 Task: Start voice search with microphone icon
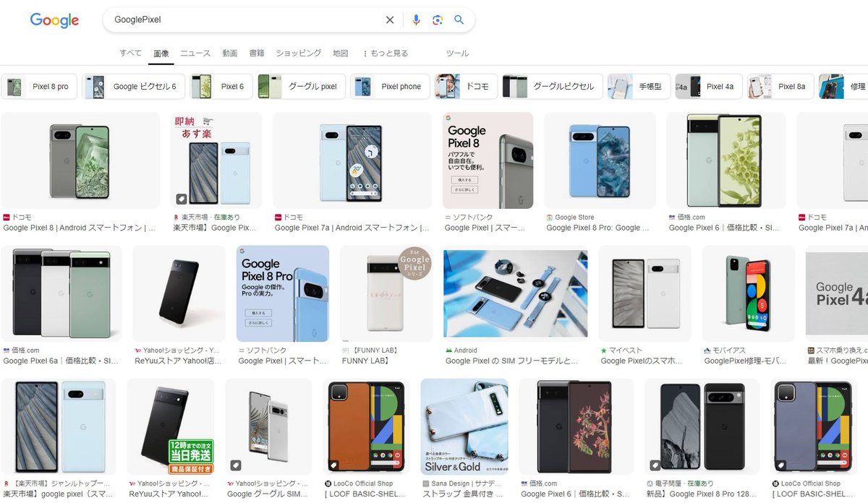click(416, 20)
